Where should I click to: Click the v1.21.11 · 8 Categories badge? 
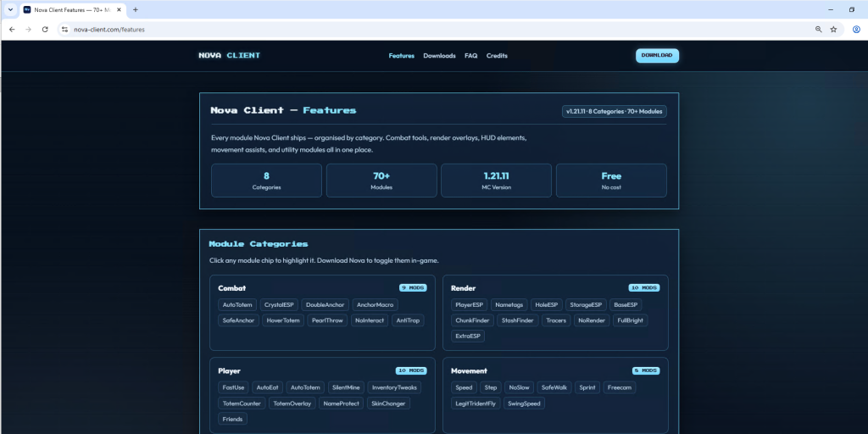[615, 111]
